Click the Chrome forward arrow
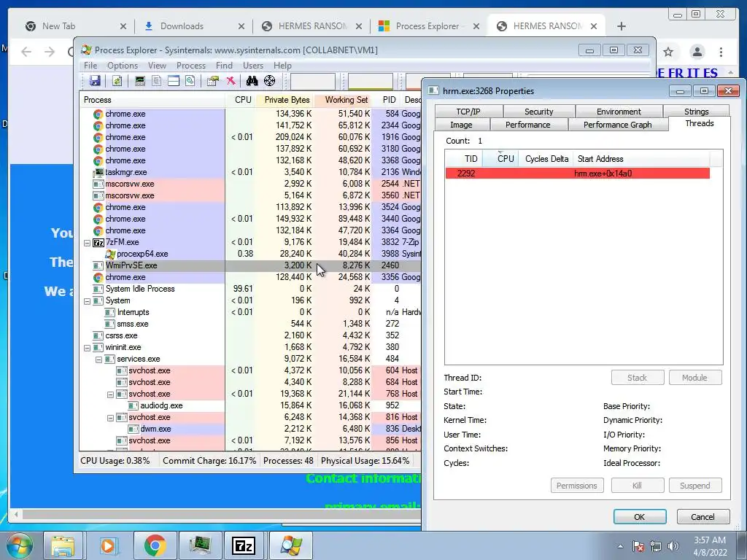 50,52
